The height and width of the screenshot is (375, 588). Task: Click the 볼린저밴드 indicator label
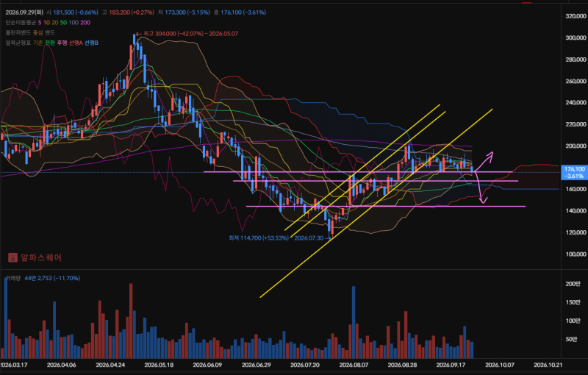(18, 32)
